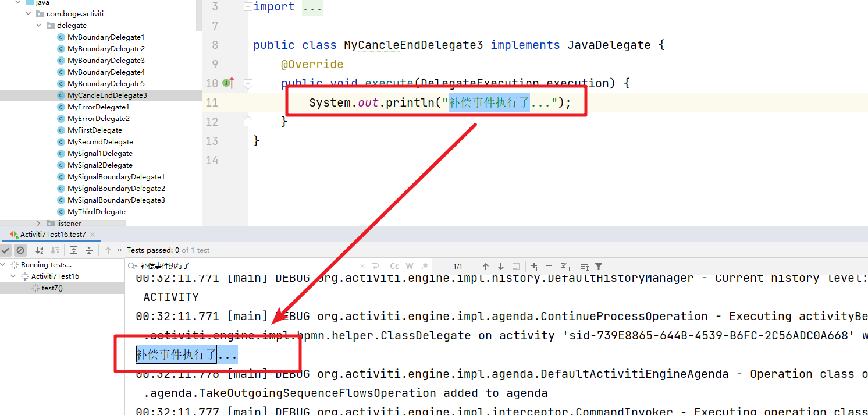Go to next search occurrence
868x415 pixels.
(x=501, y=267)
